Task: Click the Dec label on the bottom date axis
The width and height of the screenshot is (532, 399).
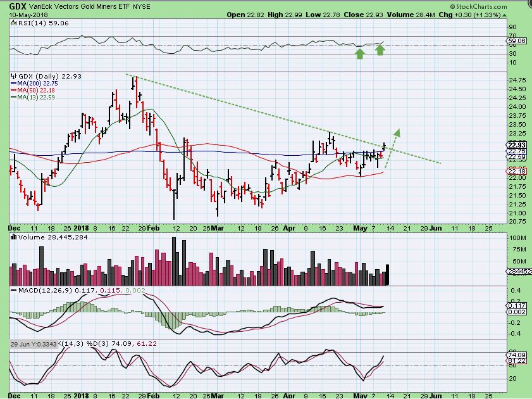Action: coord(15,396)
